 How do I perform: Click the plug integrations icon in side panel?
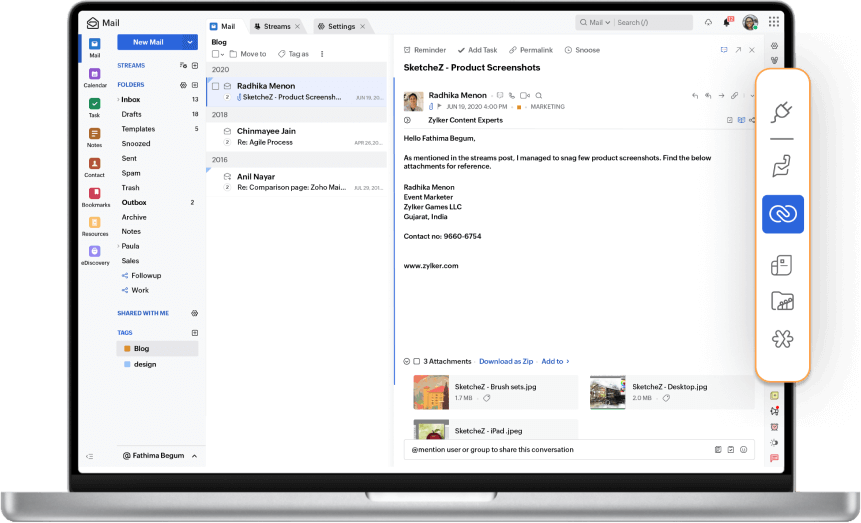pos(781,112)
